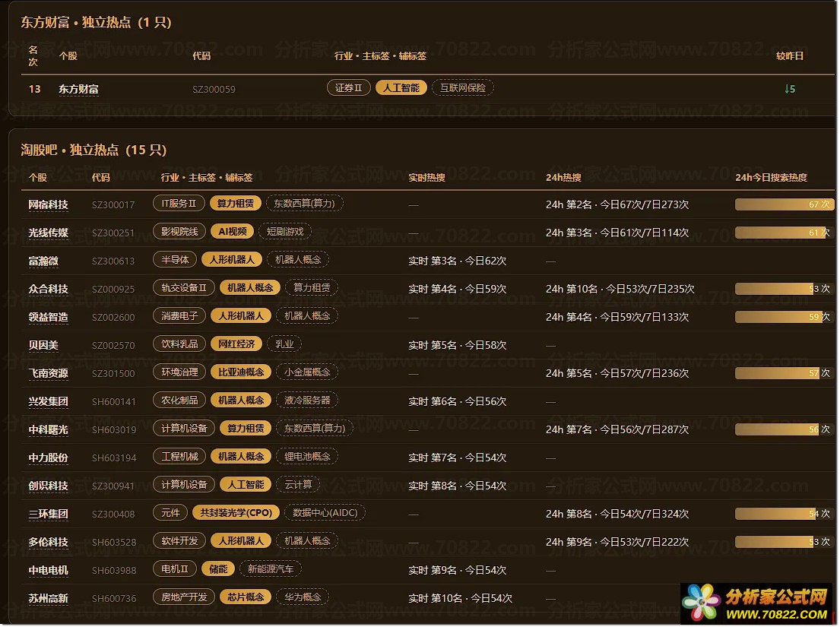Select the 网红经济 main tag
Image resolution: width=840 pixels, height=627 pixels.
(236, 344)
